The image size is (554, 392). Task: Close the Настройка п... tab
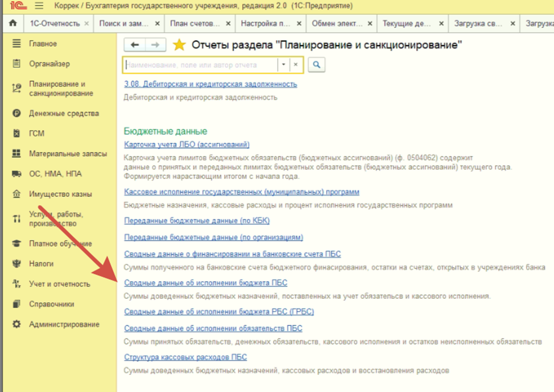coord(299,23)
